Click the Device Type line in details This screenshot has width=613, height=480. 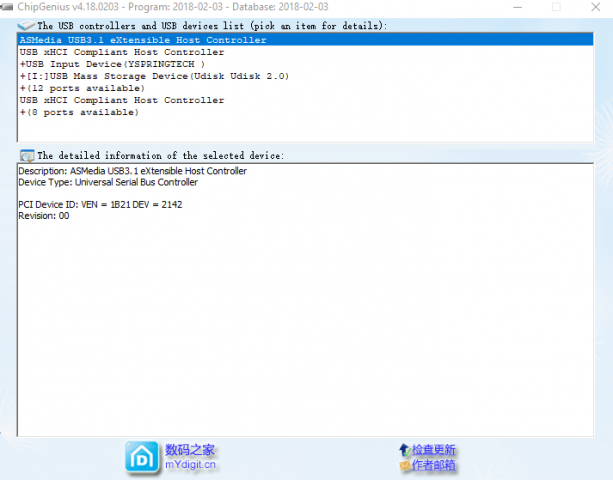click(x=108, y=182)
